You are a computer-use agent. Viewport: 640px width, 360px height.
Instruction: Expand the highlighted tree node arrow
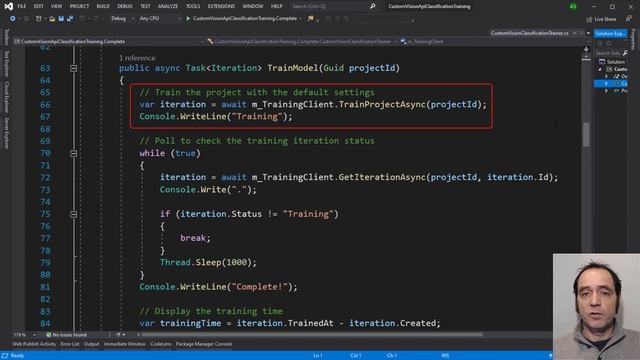point(607,83)
